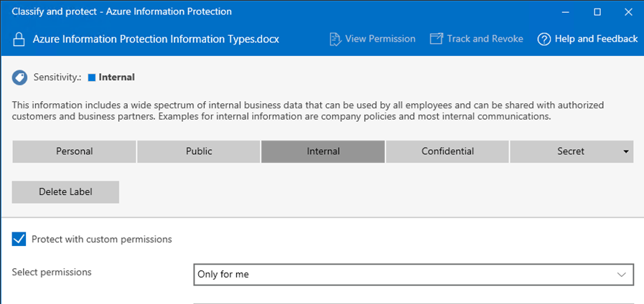Image resolution: width=644 pixels, height=304 pixels.
Task: Click the Sensitivity tag icon
Action: click(19, 77)
